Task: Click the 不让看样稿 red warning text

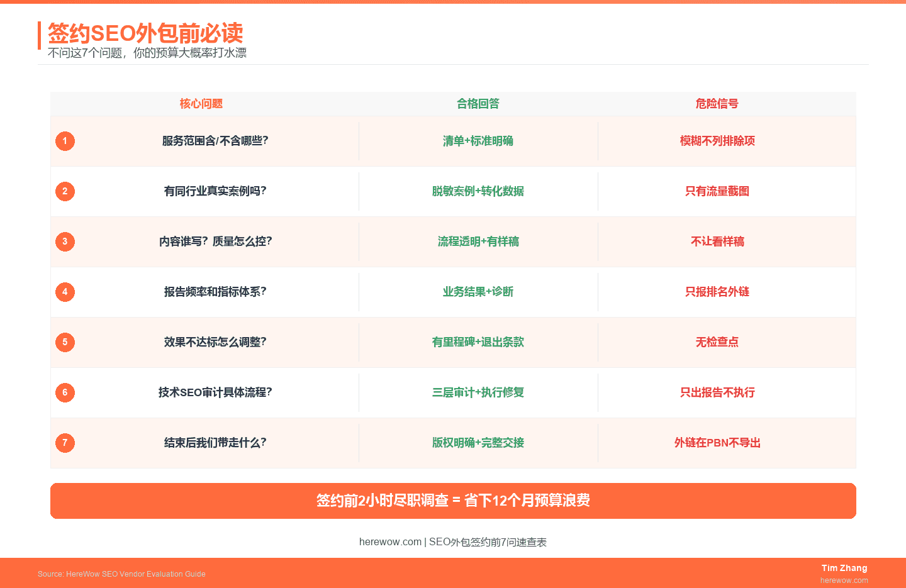Action: coord(717,241)
